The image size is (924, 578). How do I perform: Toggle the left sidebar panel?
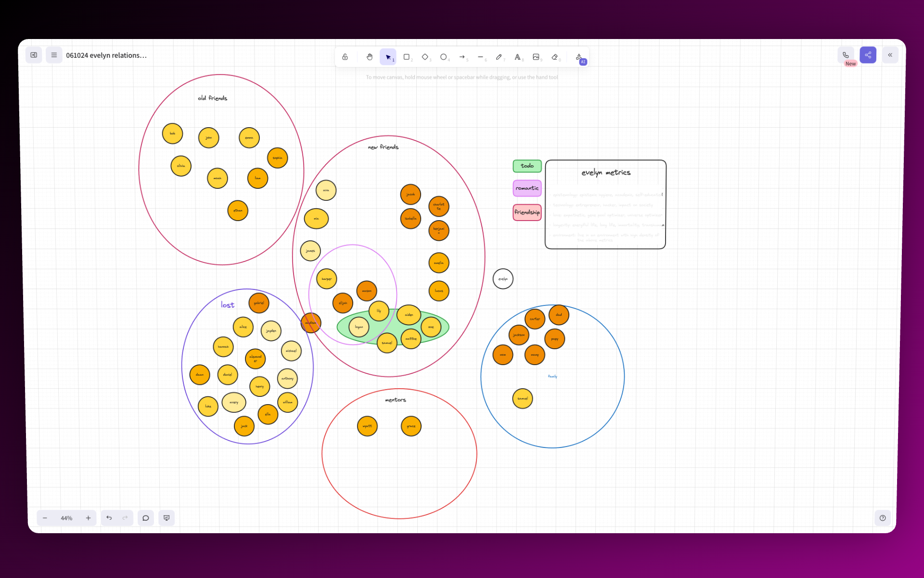coord(34,55)
